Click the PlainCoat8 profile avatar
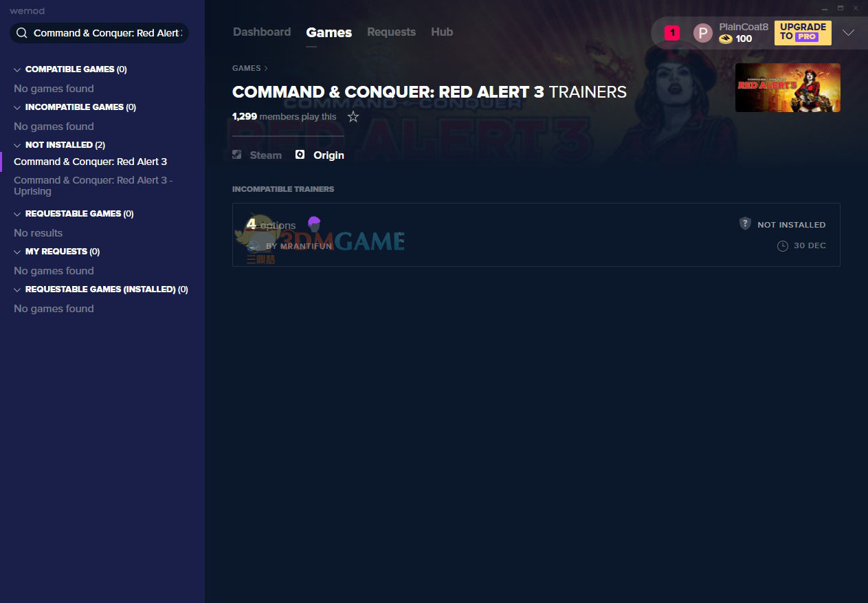Screen dimensions: 868x603 coord(702,33)
